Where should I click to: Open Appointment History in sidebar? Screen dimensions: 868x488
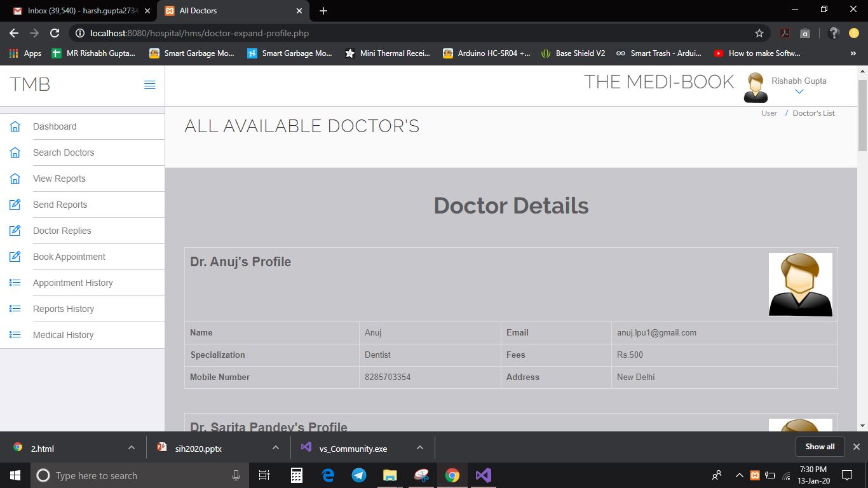[x=73, y=283]
